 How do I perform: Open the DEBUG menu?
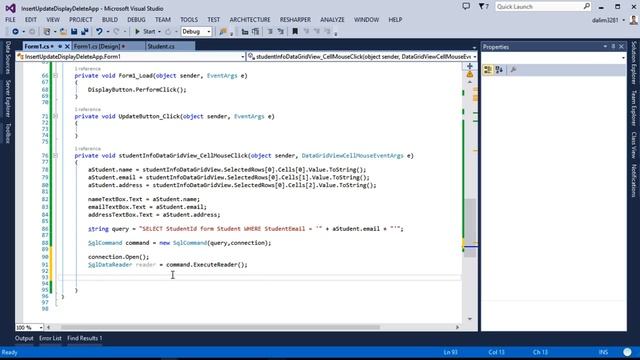click(136, 20)
